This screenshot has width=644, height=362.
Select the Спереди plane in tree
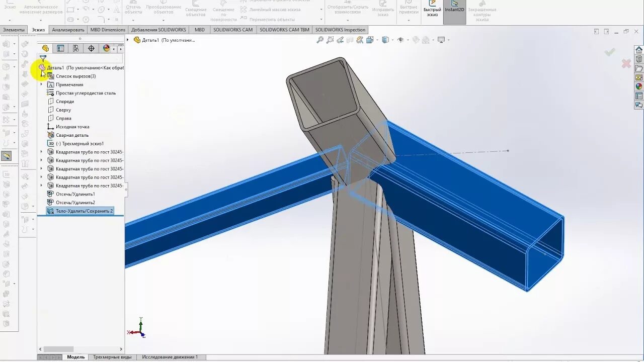(x=65, y=102)
